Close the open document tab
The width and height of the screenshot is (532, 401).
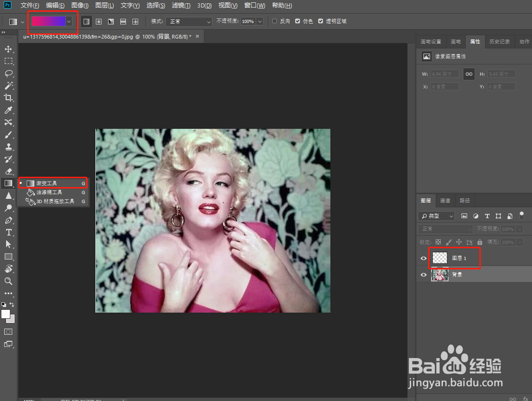pyautogui.click(x=197, y=36)
